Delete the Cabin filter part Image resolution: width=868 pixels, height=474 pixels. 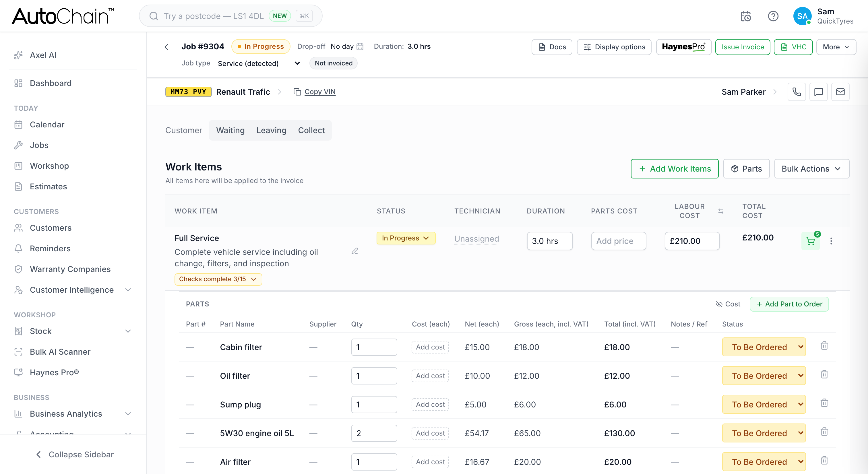(824, 346)
